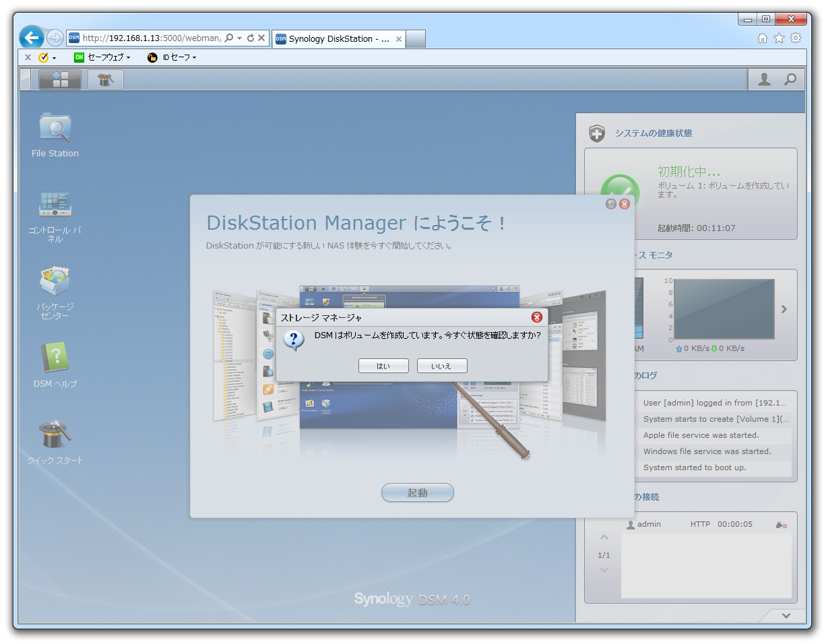Image resolution: width=826 pixels, height=644 pixels.
Task: Expand the resource monitor right chevron
Action: point(784,309)
